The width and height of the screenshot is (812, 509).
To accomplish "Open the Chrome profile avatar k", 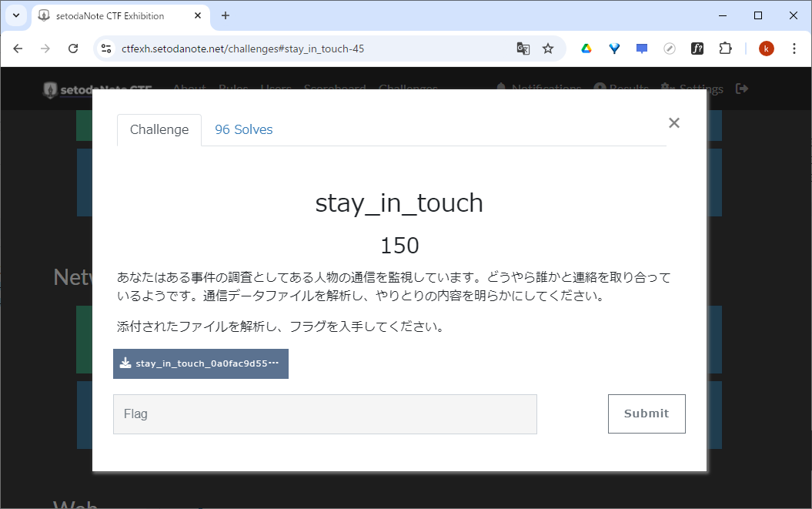I will [766, 48].
